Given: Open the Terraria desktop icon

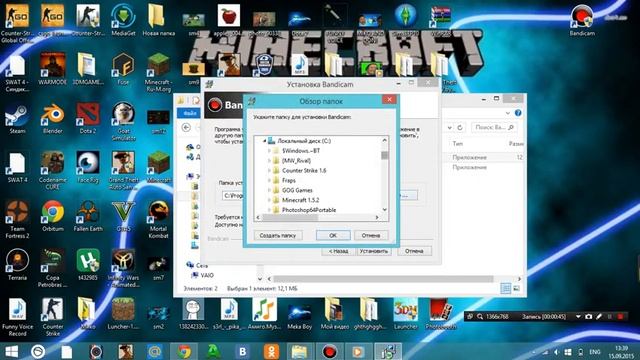Looking at the screenshot, I should [x=17, y=265].
